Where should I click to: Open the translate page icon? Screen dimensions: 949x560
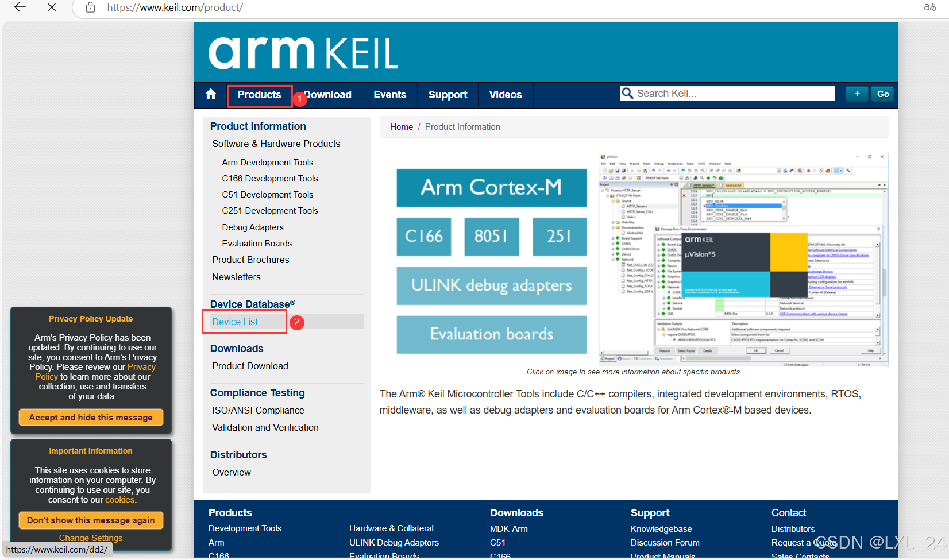[929, 7]
